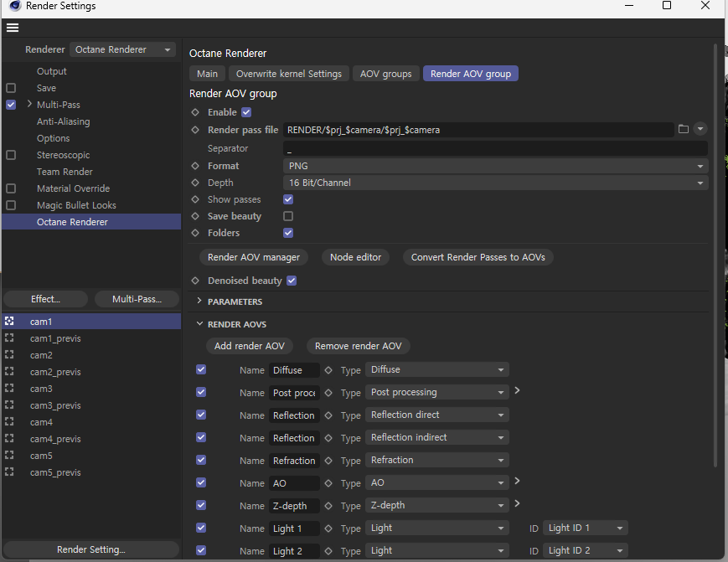The image size is (728, 562).
Task: Click the keyframe diamond beside Depth
Action: pyautogui.click(x=195, y=183)
